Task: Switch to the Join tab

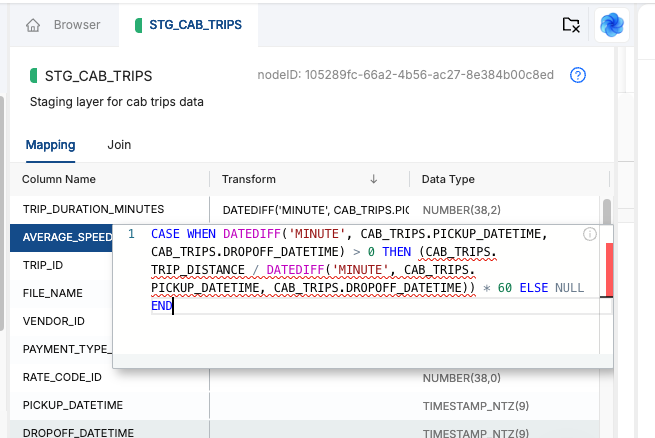Action: pyautogui.click(x=119, y=145)
